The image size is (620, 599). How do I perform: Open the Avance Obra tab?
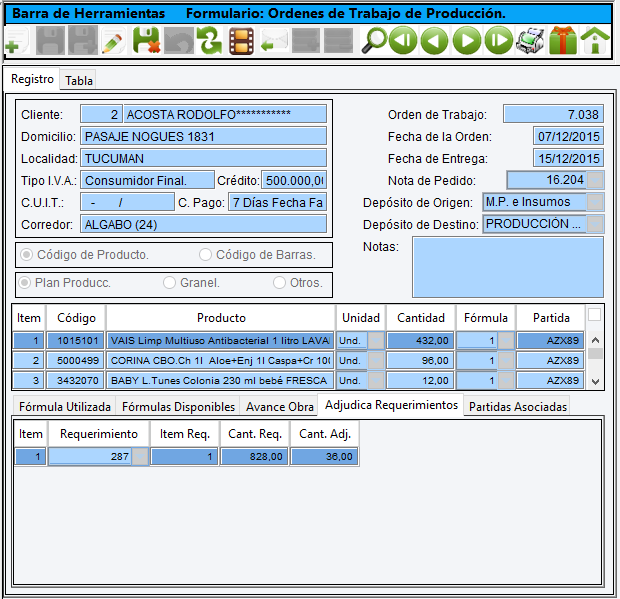pyautogui.click(x=280, y=406)
